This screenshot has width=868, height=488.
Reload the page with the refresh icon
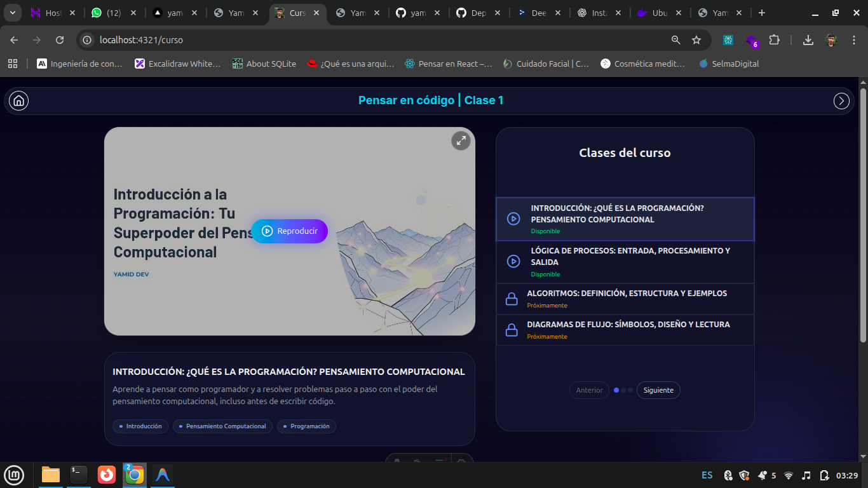[60, 40]
